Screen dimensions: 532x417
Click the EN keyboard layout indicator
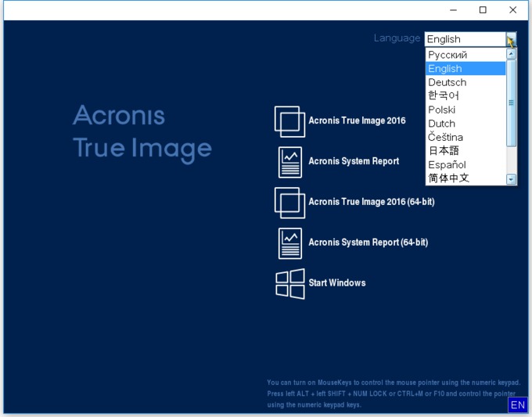tap(517, 404)
